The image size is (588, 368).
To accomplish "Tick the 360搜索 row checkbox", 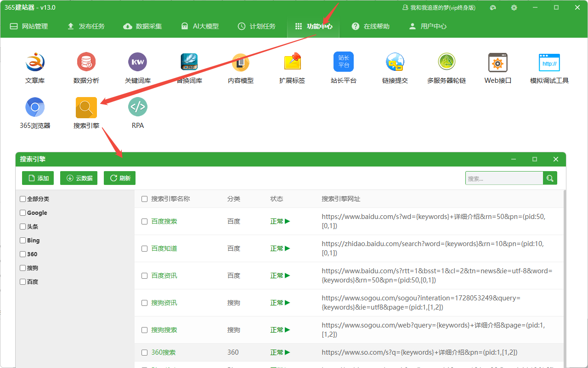I will pos(145,353).
